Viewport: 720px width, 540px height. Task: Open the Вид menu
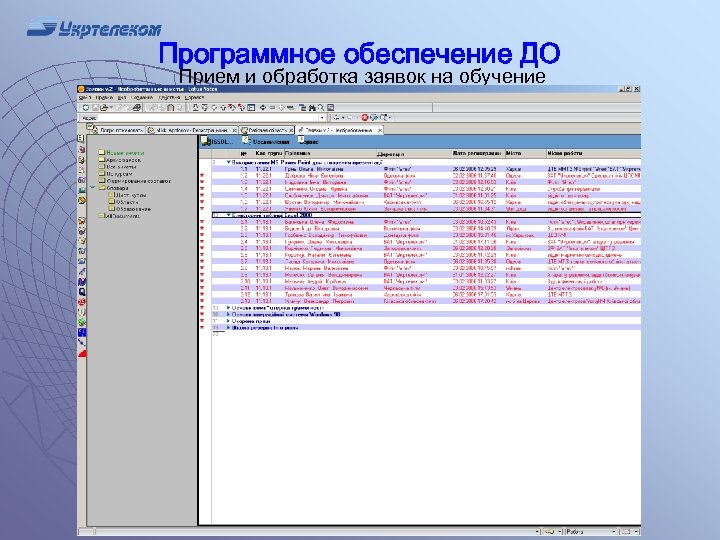pyautogui.click(x=122, y=98)
